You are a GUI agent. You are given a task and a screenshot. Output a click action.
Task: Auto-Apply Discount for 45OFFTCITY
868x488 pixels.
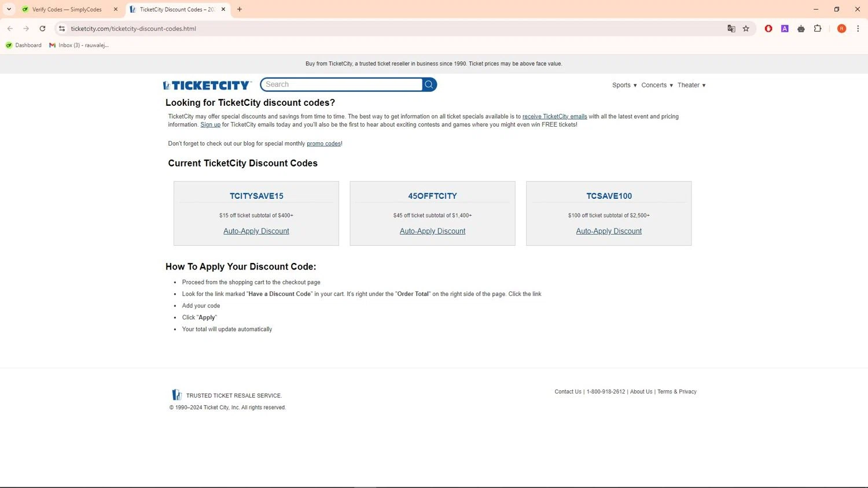pyautogui.click(x=432, y=231)
